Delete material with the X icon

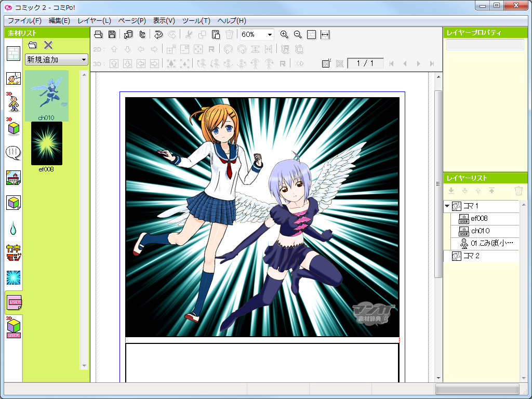pos(48,45)
